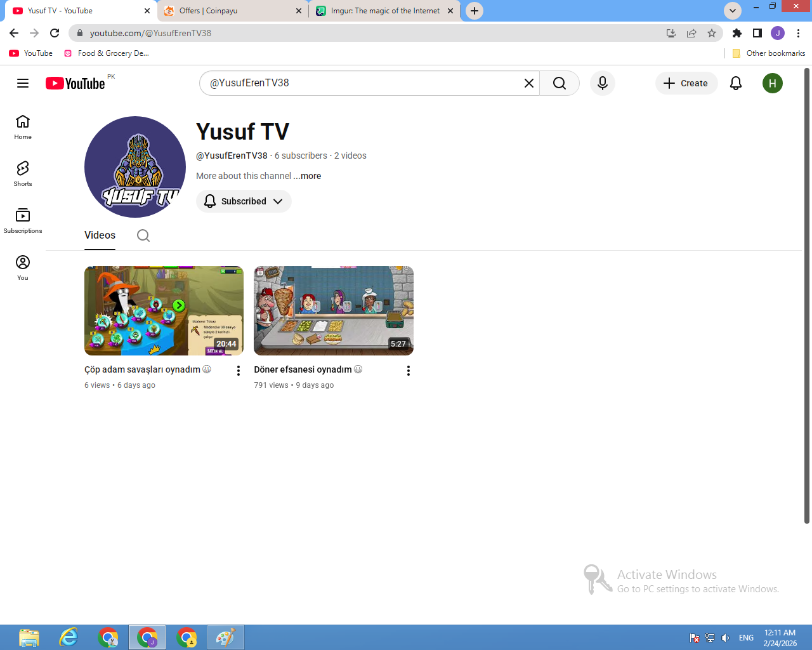Image resolution: width=812 pixels, height=650 pixels.
Task: Play the Döner efsanesi video thumbnail
Action: click(x=334, y=310)
